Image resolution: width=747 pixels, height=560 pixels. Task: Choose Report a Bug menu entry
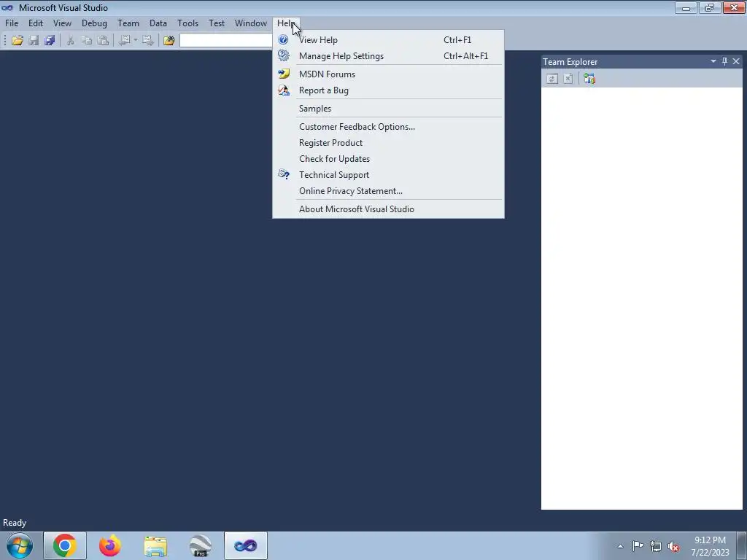[388, 90]
